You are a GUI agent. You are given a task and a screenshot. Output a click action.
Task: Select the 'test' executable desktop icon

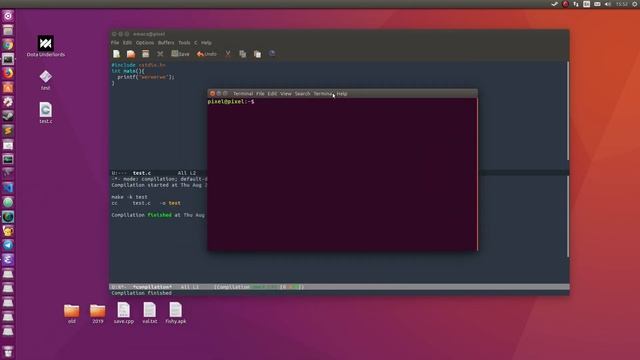pyautogui.click(x=45, y=80)
